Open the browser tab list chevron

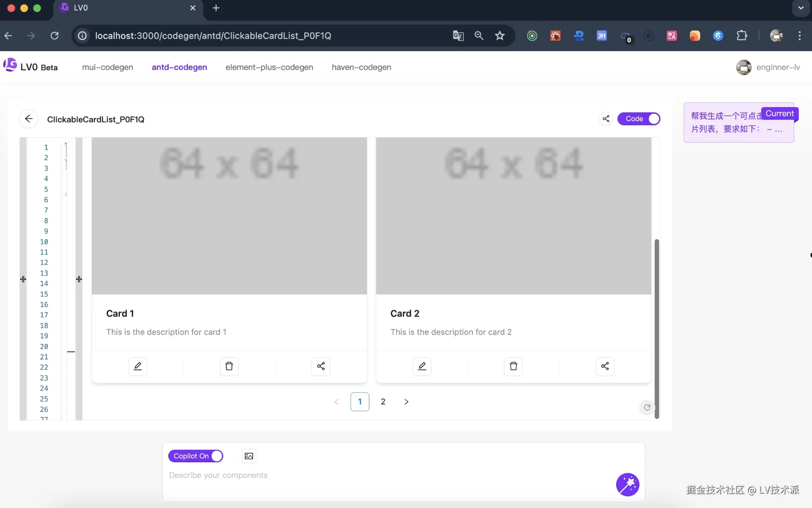point(801,8)
